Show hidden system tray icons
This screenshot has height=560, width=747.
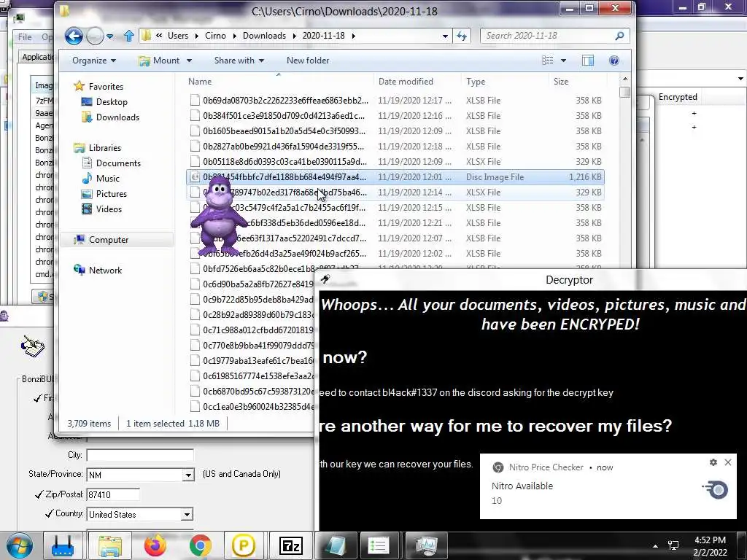coord(656,546)
